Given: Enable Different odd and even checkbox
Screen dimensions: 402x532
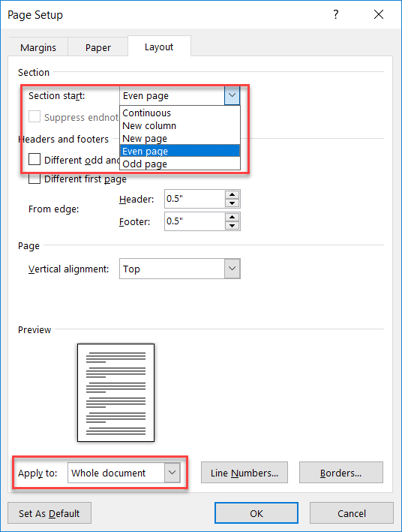Looking at the screenshot, I should (34, 159).
